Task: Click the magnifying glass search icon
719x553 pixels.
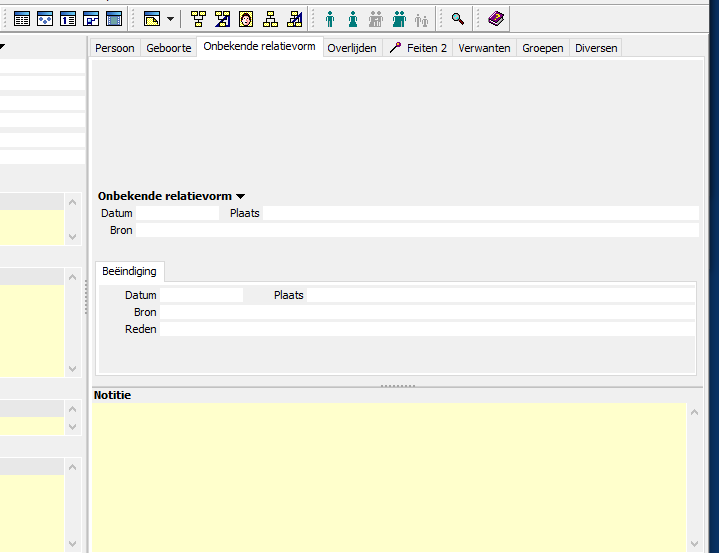Action: (x=458, y=19)
